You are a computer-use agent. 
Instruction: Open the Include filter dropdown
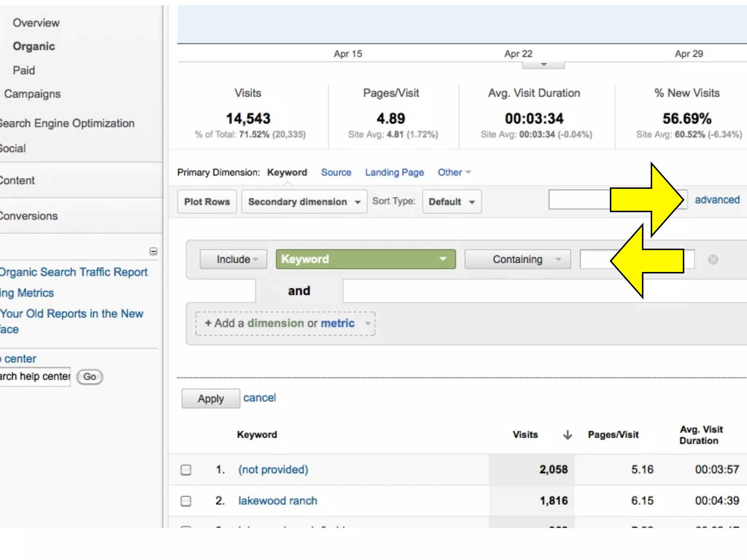[x=233, y=259]
